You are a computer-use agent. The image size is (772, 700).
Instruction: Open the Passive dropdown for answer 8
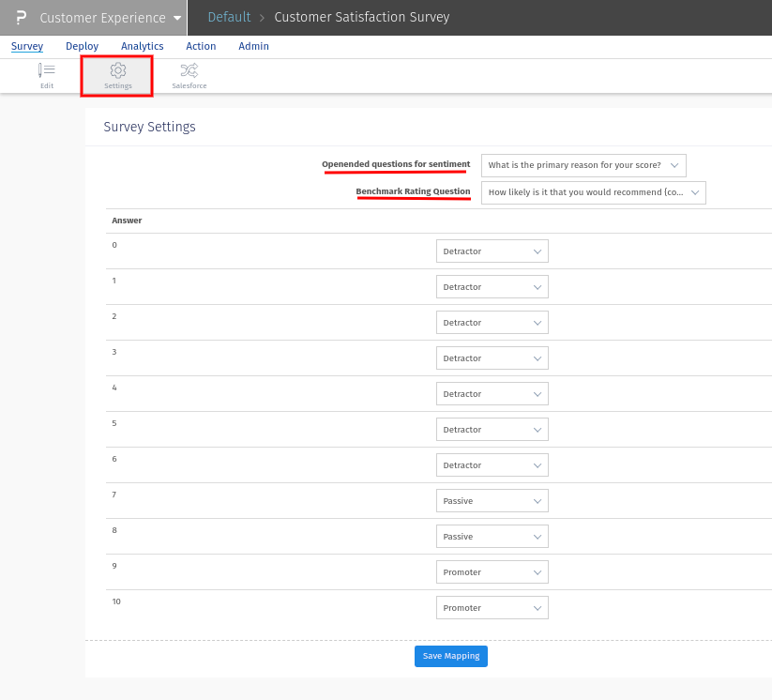click(492, 536)
